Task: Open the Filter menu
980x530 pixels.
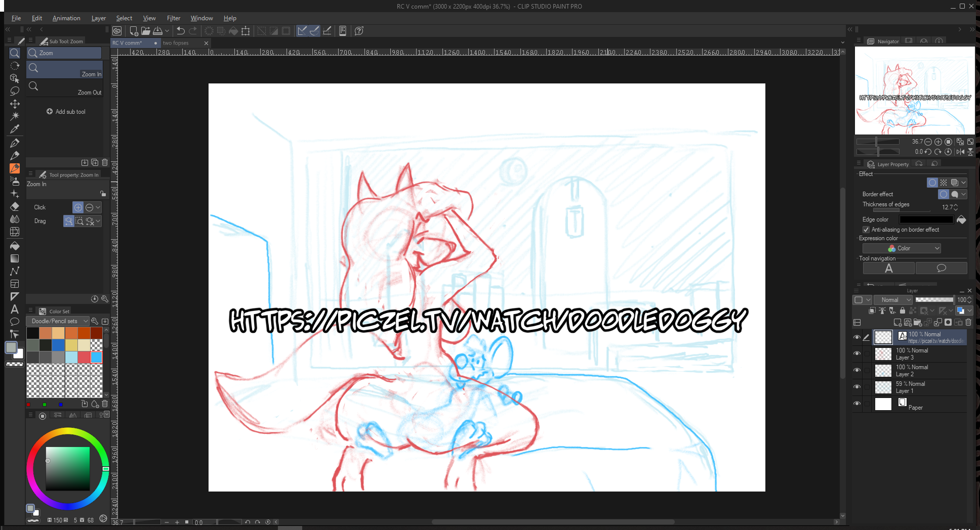Action: coord(174,18)
